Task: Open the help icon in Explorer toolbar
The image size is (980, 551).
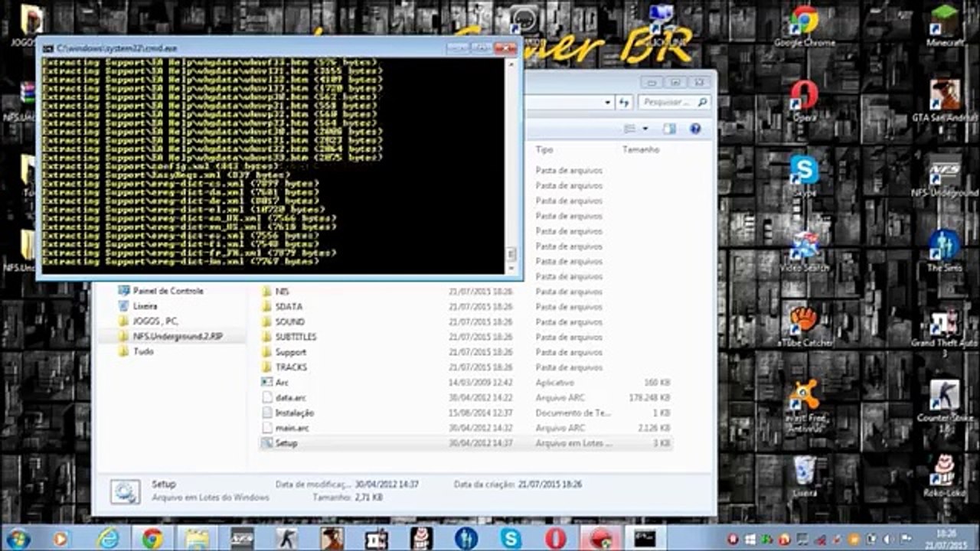Action: coord(695,129)
